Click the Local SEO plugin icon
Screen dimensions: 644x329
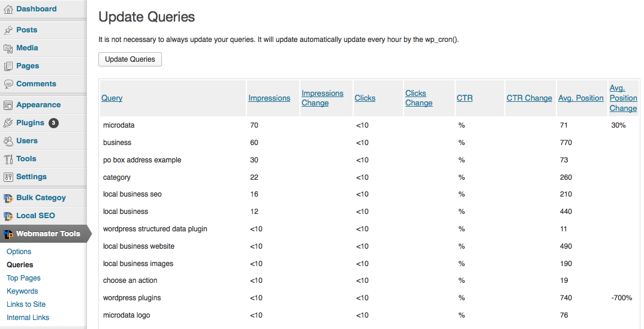point(8,216)
